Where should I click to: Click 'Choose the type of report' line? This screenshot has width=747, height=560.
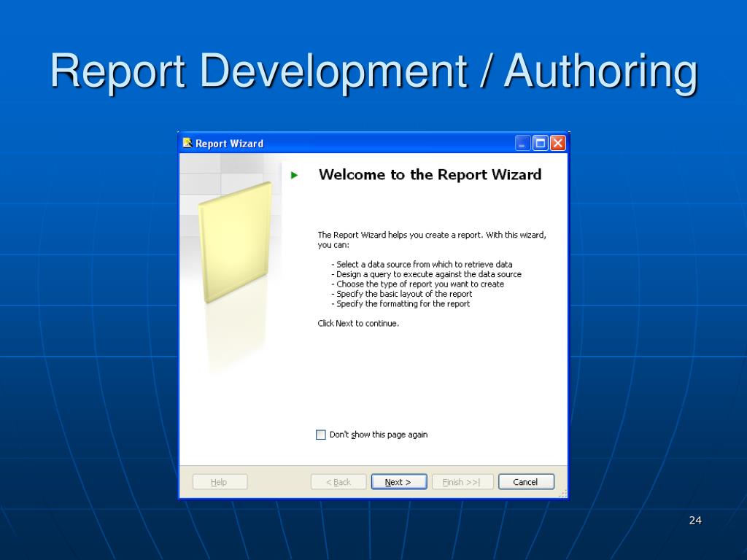pos(418,284)
